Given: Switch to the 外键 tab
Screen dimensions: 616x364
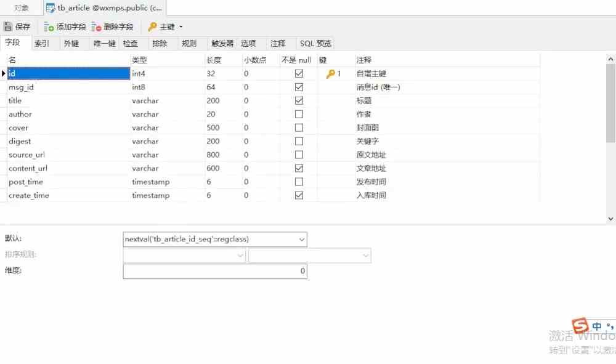Looking at the screenshot, I should click(71, 43).
